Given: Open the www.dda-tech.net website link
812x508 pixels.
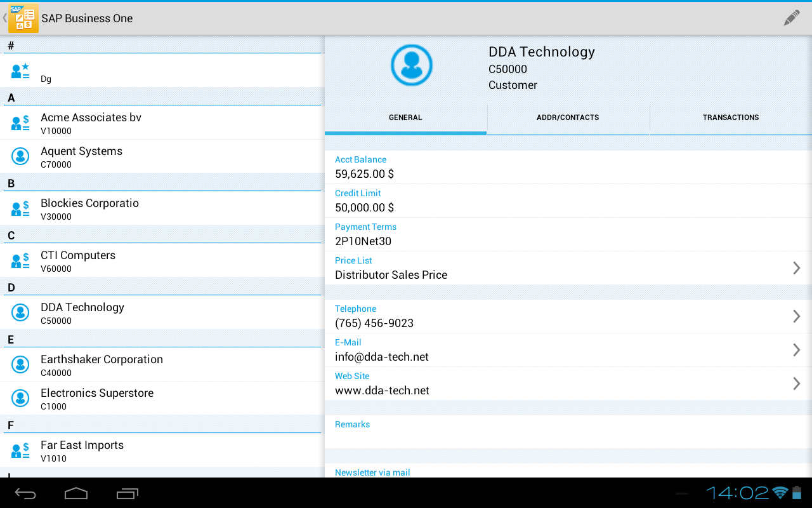Looking at the screenshot, I should pyautogui.click(x=382, y=390).
